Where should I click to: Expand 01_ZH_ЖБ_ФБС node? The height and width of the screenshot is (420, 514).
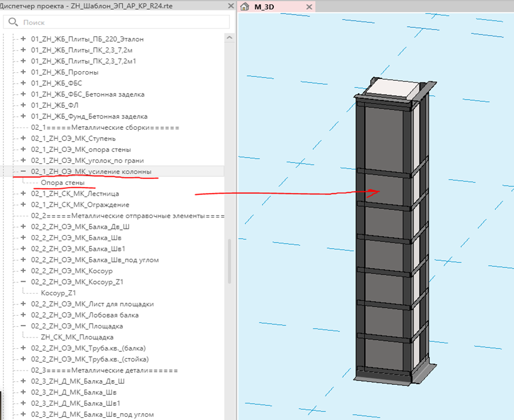23,83
